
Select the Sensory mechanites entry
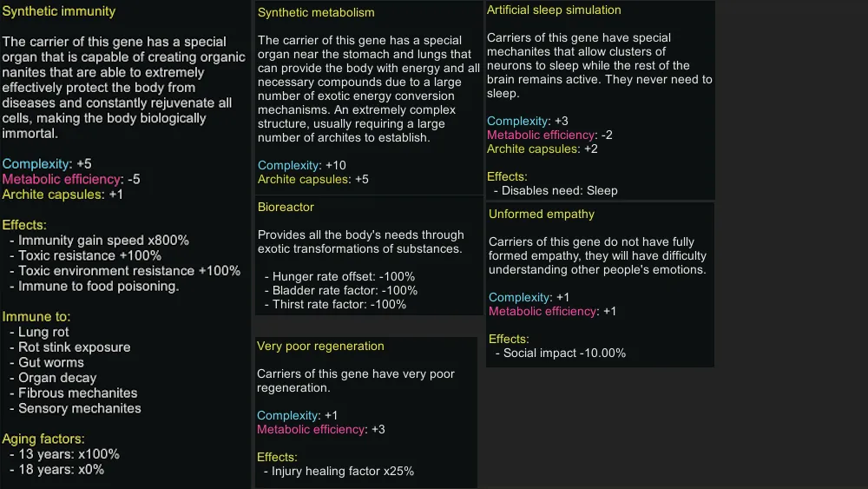tap(79, 408)
